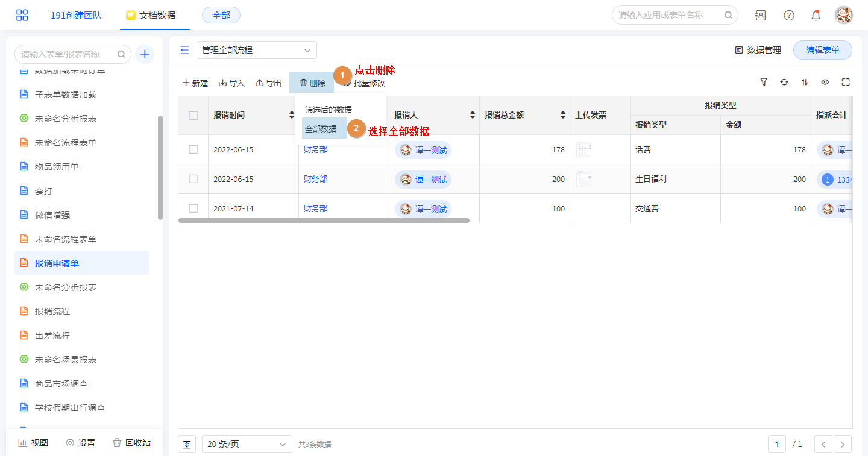Choose 筛选后的数据 in the delete menu
The height and width of the screenshot is (456, 868).
[x=329, y=110]
